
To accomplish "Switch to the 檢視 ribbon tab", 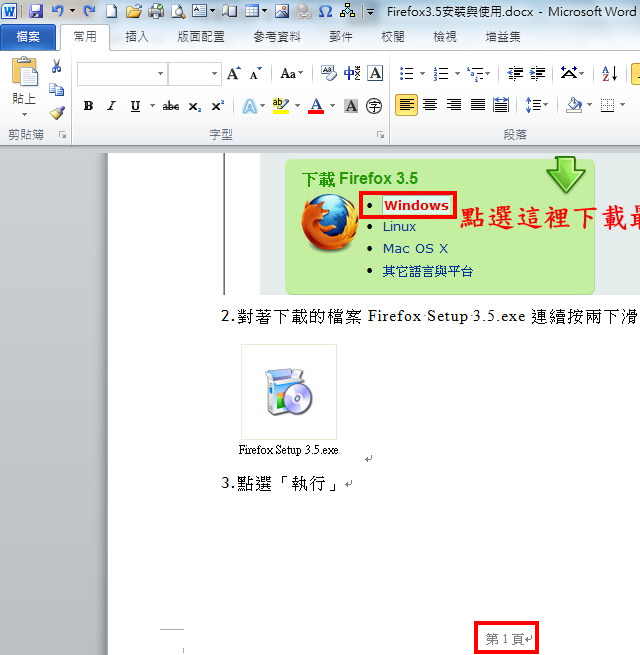I will point(445,37).
